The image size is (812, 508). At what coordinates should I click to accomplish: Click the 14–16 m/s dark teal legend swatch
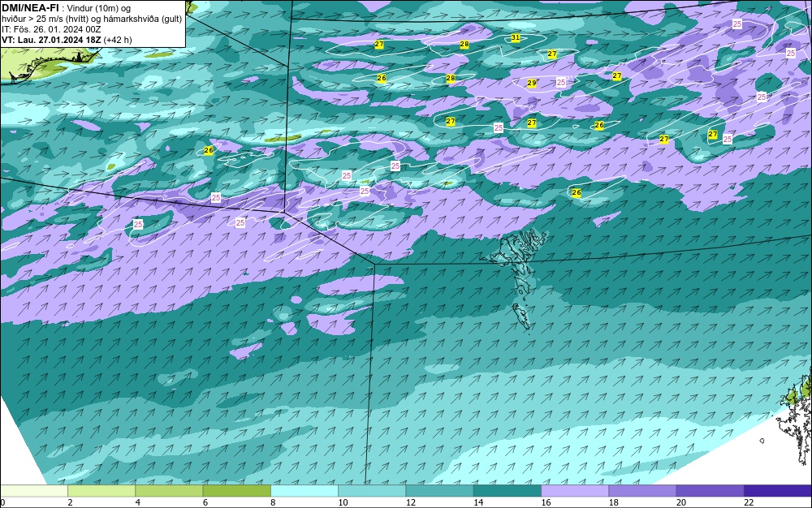tap(508, 490)
